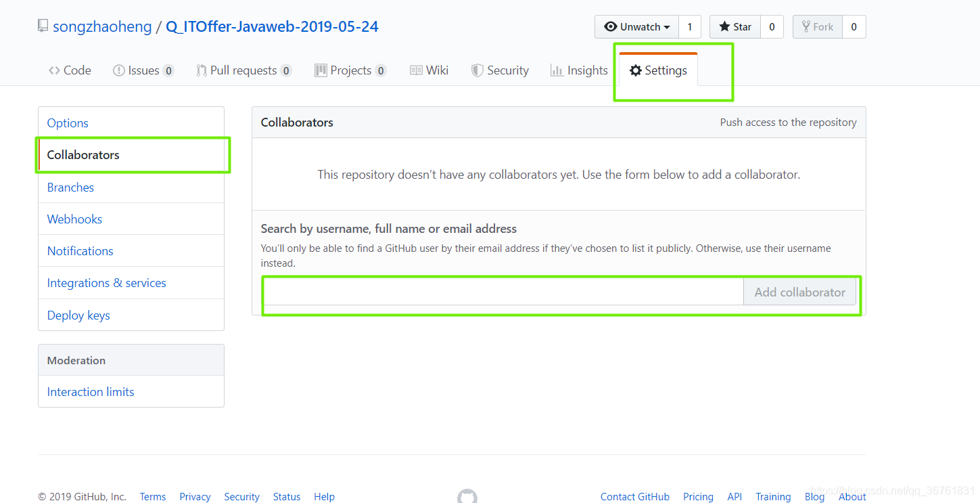View watchers count 1
980x503 pixels.
point(690,26)
